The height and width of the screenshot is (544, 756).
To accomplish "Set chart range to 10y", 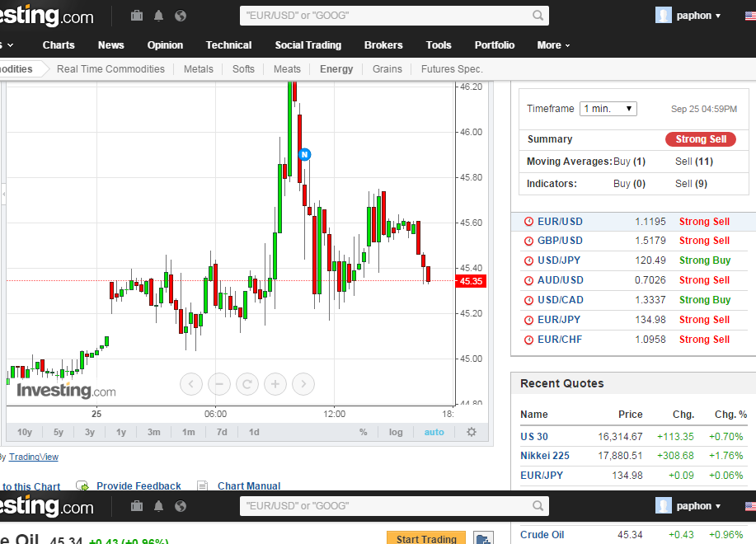I will click(x=25, y=432).
